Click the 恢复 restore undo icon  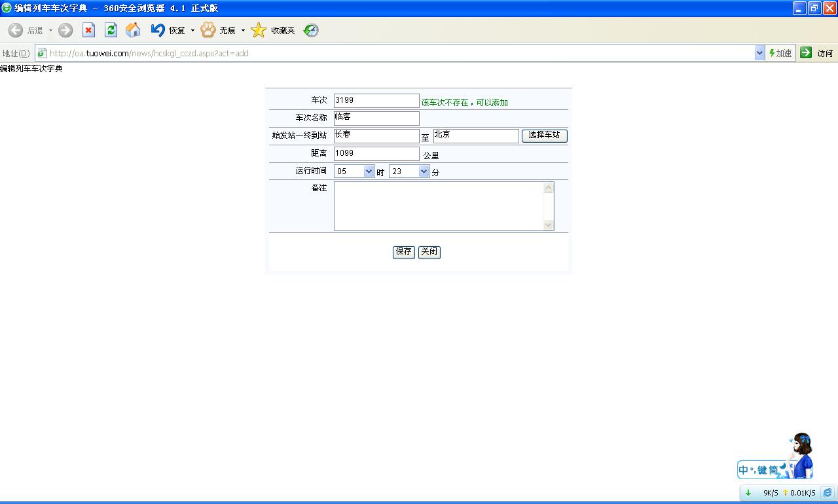158,30
